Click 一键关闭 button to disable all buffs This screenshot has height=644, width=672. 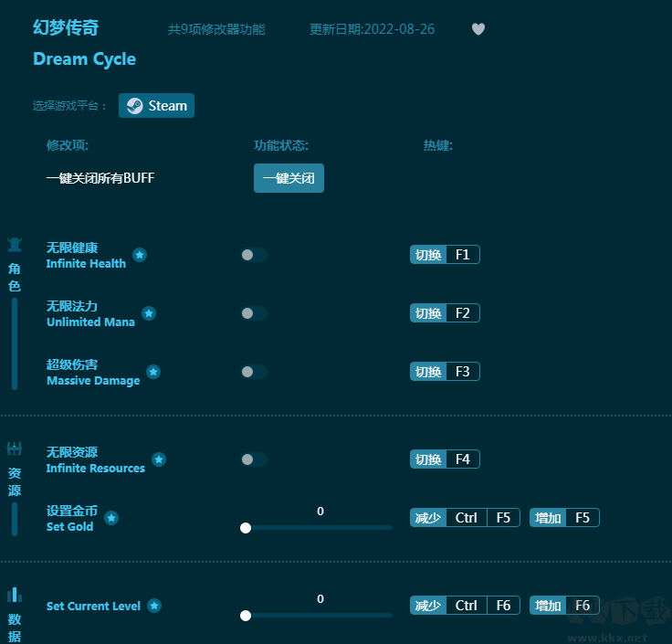click(x=289, y=178)
